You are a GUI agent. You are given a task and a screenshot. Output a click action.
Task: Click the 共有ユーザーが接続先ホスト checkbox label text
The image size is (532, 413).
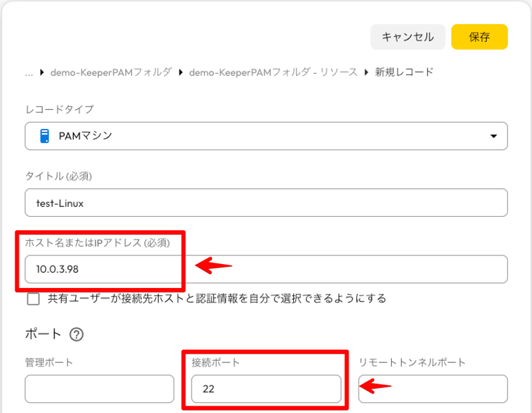(x=217, y=299)
